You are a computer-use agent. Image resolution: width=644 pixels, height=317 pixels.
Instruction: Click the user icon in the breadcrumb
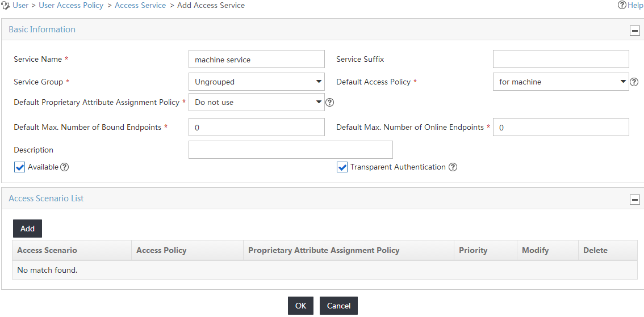[5, 6]
